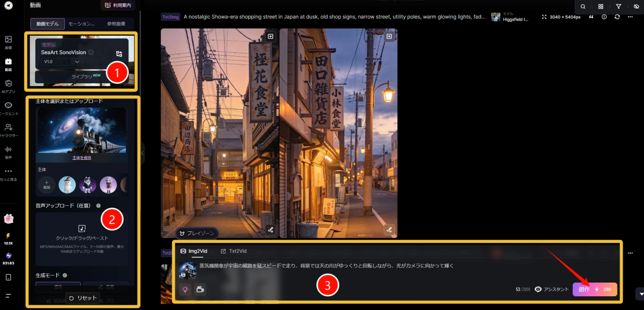The image size is (644, 310).
Task: Select the white snowman subject avatar
Action: (x=67, y=185)
